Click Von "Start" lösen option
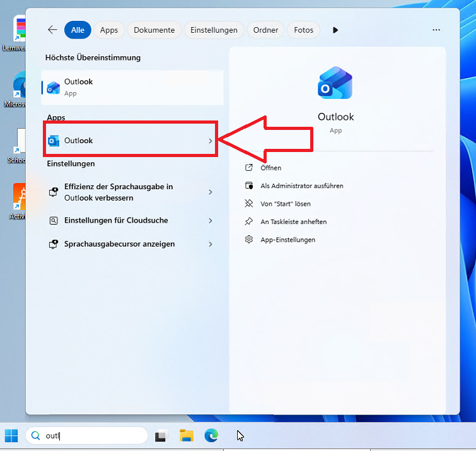The image size is (476, 451). pos(285,204)
